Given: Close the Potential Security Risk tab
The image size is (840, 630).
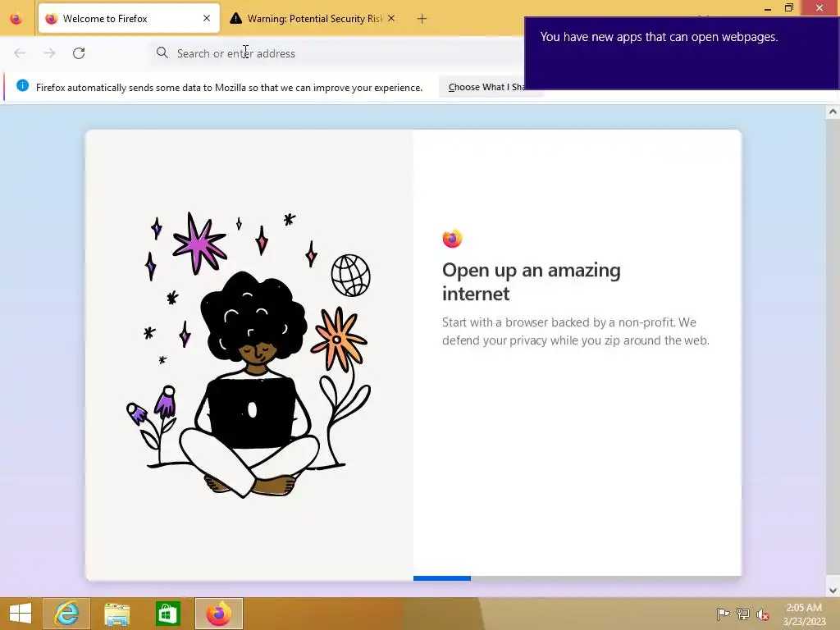Looking at the screenshot, I should tap(391, 19).
